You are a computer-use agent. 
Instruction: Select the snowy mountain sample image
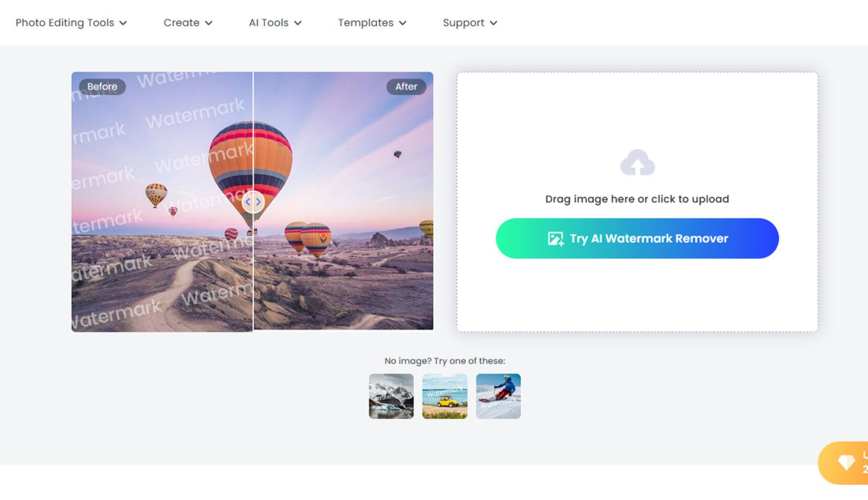[391, 396]
